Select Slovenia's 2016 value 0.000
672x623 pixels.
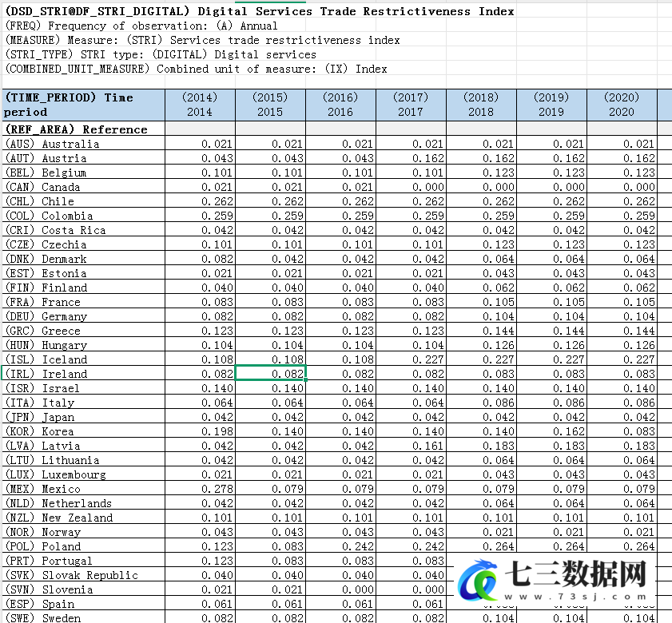pyautogui.click(x=340, y=589)
